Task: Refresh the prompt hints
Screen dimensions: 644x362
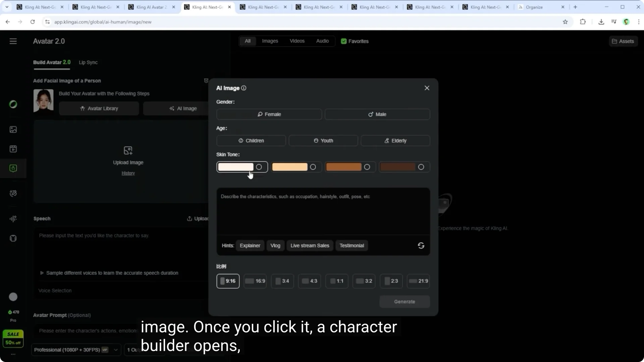Action: point(421,246)
